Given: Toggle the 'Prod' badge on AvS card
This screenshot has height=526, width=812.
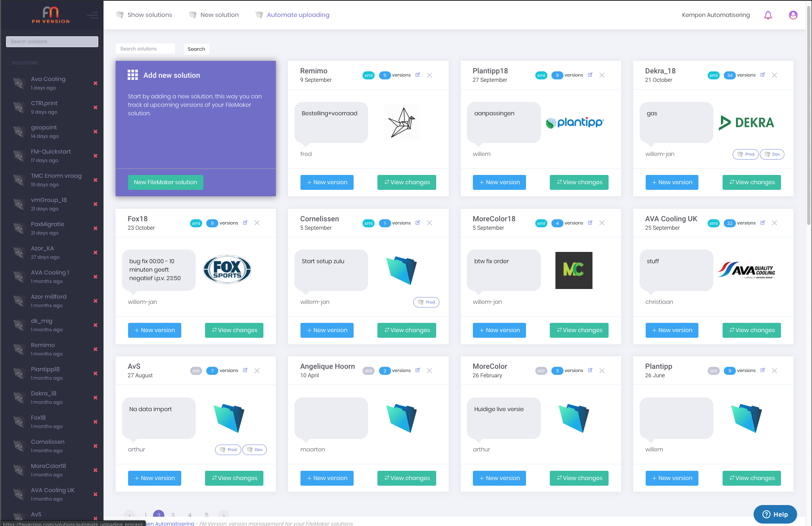Looking at the screenshot, I should click(x=228, y=449).
